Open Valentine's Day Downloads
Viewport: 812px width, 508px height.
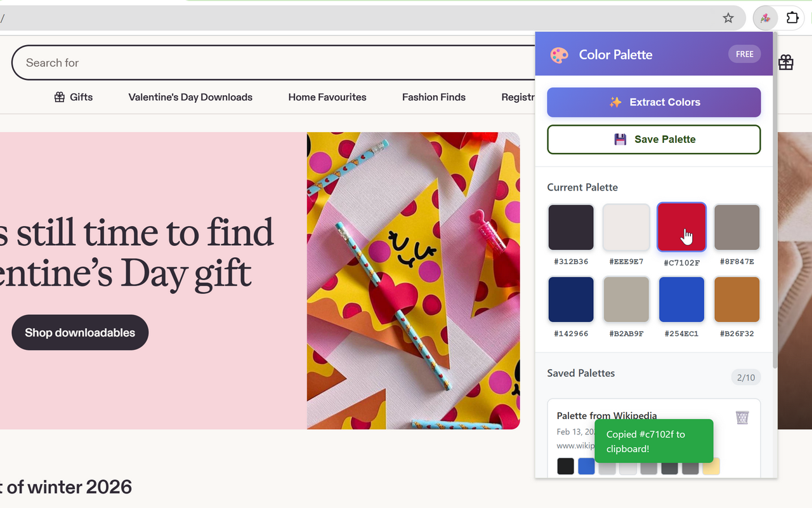(x=190, y=97)
